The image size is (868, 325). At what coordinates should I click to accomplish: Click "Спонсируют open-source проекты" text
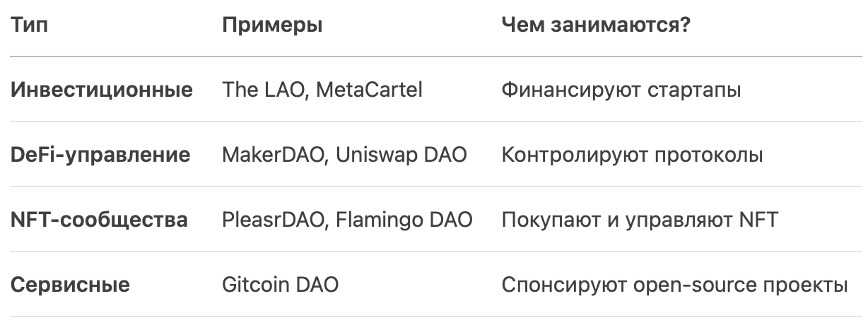click(674, 285)
